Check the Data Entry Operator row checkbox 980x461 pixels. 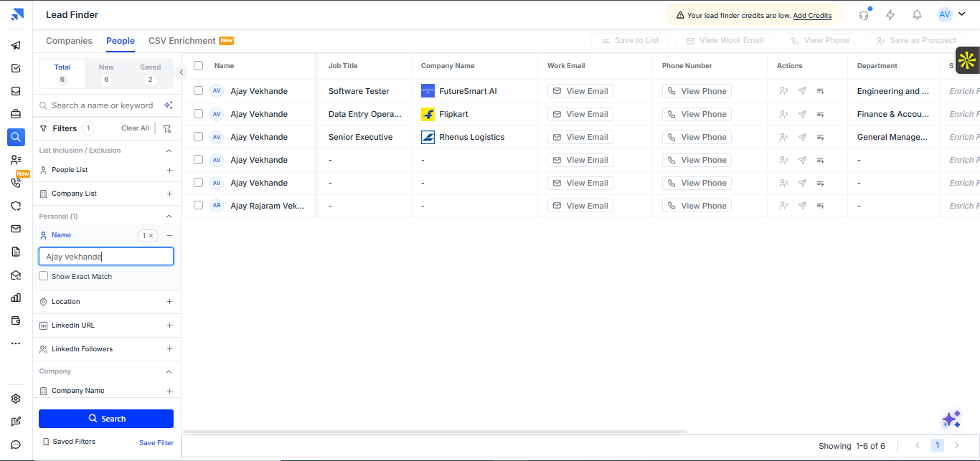coord(199,114)
